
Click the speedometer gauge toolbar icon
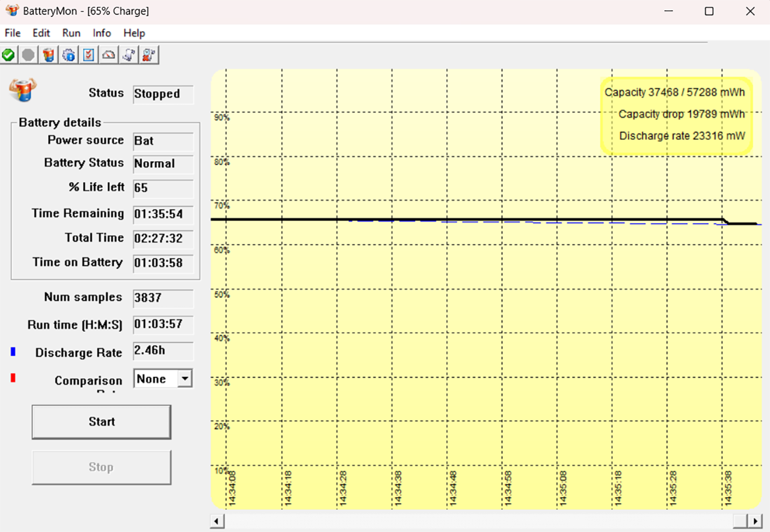pyautogui.click(x=108, y=55)
